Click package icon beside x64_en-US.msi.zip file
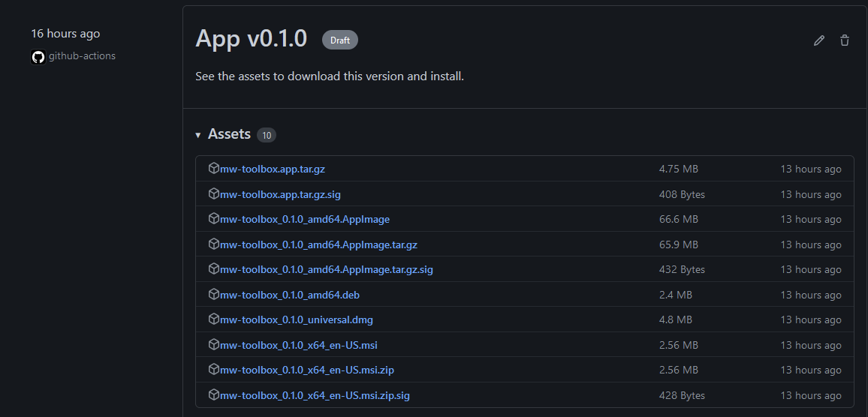868x417 pixels. 214,370
